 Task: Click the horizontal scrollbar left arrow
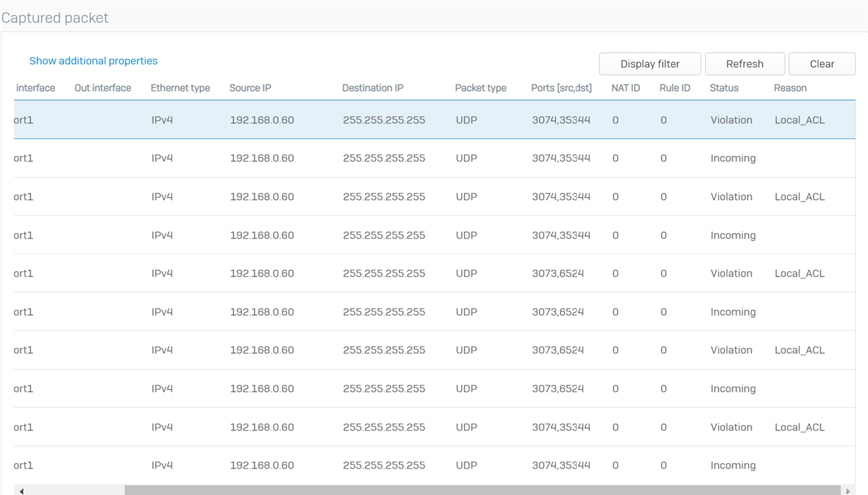[x=21, y=491]
